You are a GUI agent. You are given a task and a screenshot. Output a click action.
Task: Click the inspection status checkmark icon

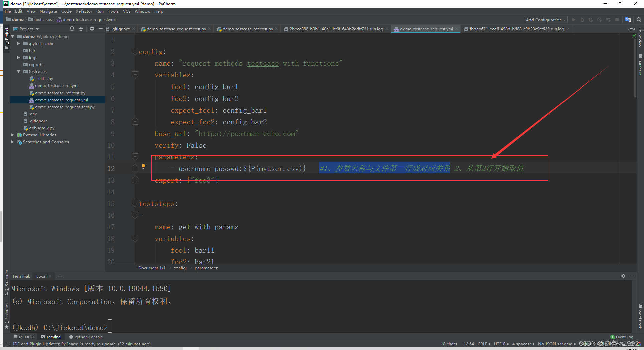coord(634,36)
